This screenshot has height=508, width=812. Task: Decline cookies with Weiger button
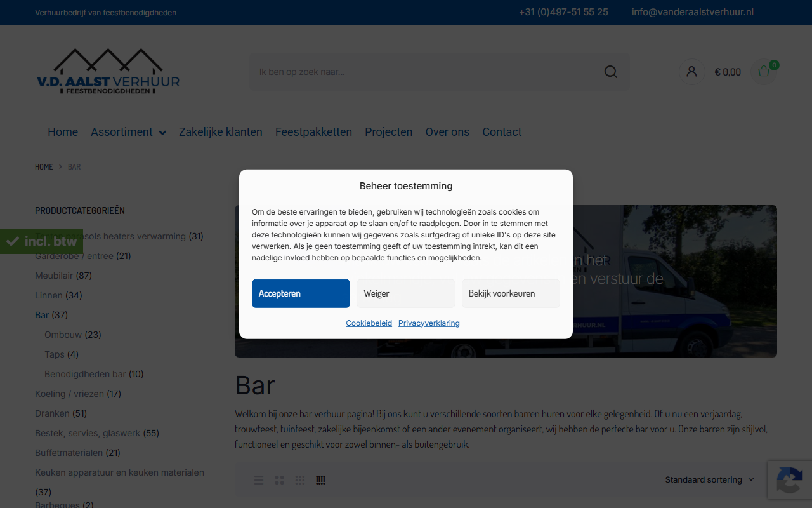coord(406,293)
